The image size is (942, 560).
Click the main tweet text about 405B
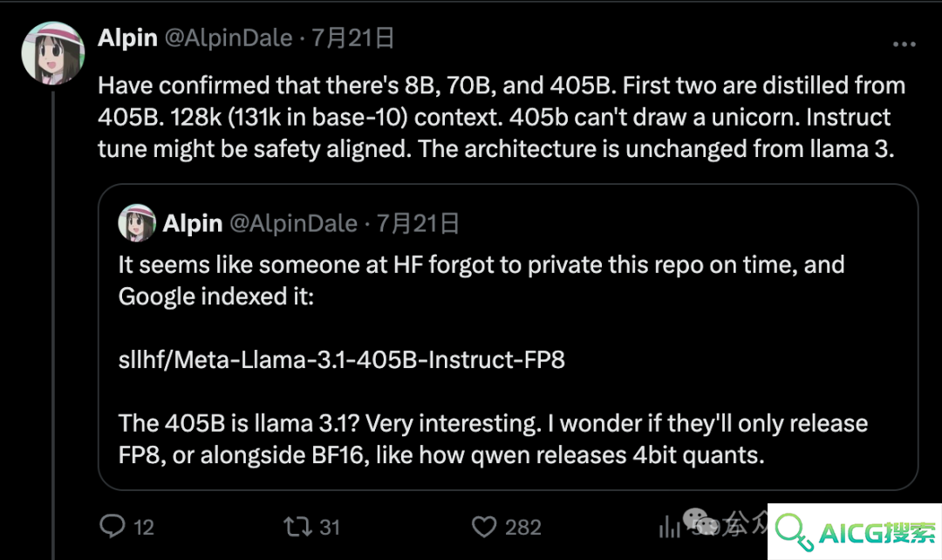coord(502,117)
